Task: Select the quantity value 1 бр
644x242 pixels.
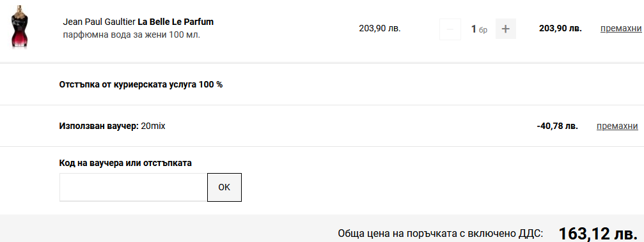Action: coord(479,29)
